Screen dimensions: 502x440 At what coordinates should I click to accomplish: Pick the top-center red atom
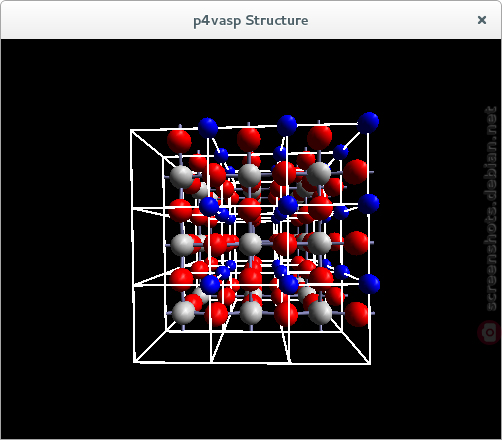(x=249, y=139)
